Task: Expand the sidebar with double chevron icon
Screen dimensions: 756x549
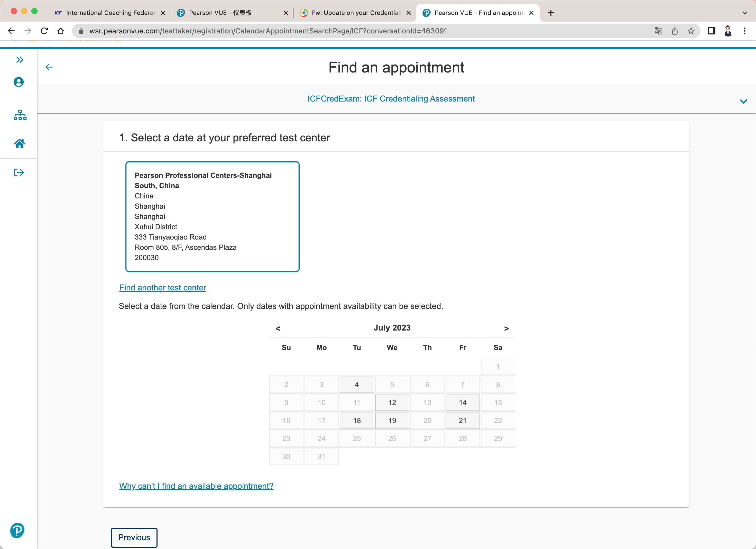Action: (x=20, y=60)
